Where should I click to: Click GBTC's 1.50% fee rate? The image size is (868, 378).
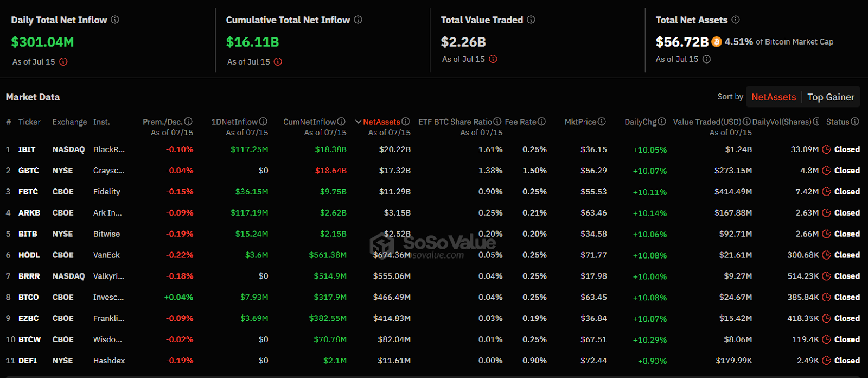click(x=534, y=171)
